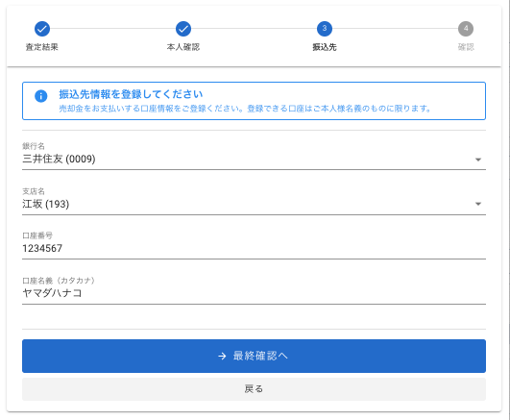Screen dimensions: 510x420
Task: Click the heading 振込先情報を登録してください
Action: tap(131, 94)
